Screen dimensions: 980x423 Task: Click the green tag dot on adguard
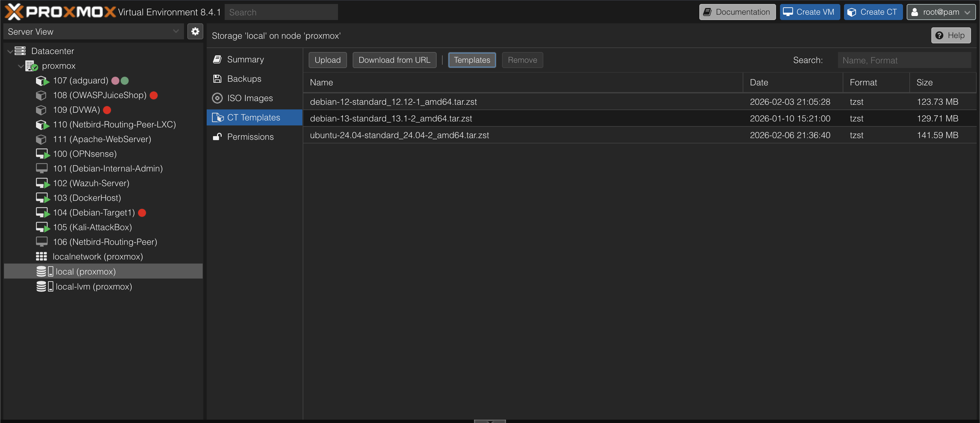(x=125, y=81)
